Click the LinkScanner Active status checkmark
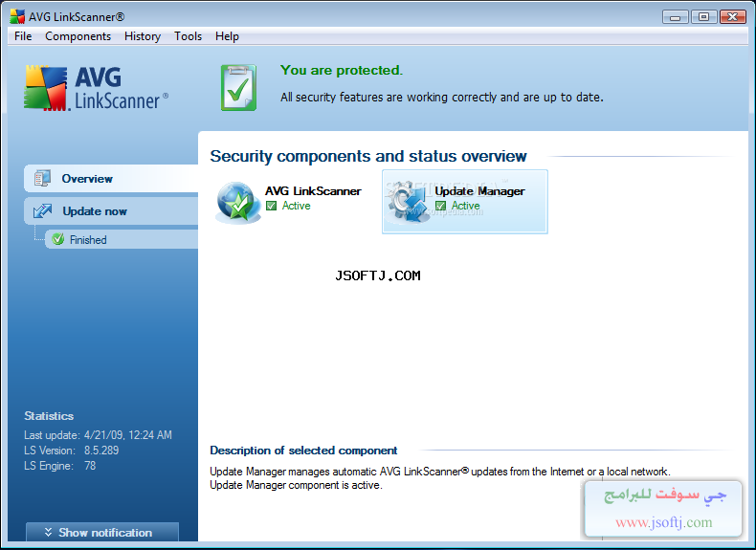 tap(271, 206)
